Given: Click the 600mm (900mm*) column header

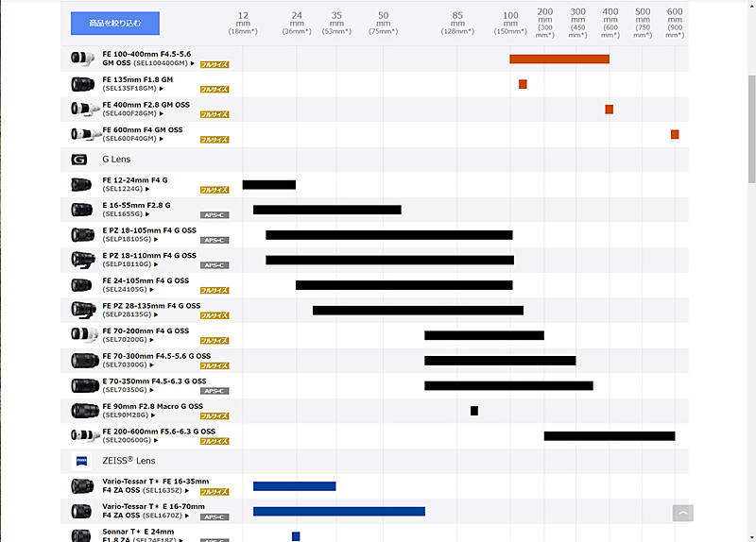Looking at the screenshot, I should (x=675, y=23).
